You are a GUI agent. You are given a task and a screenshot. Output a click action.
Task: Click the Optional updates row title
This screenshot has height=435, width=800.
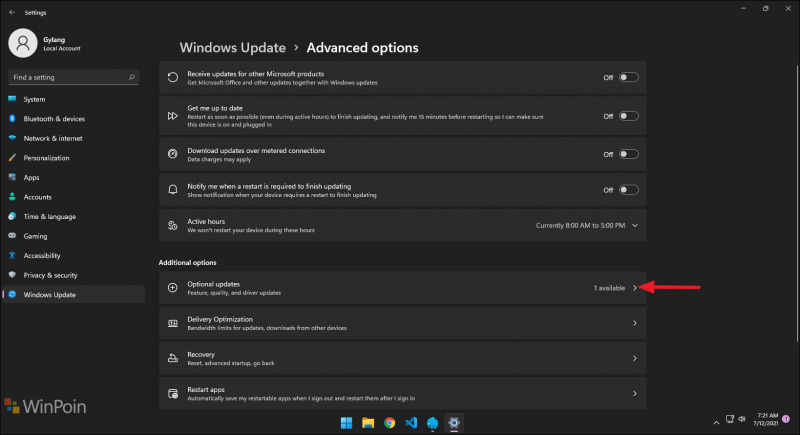(213, 284)
